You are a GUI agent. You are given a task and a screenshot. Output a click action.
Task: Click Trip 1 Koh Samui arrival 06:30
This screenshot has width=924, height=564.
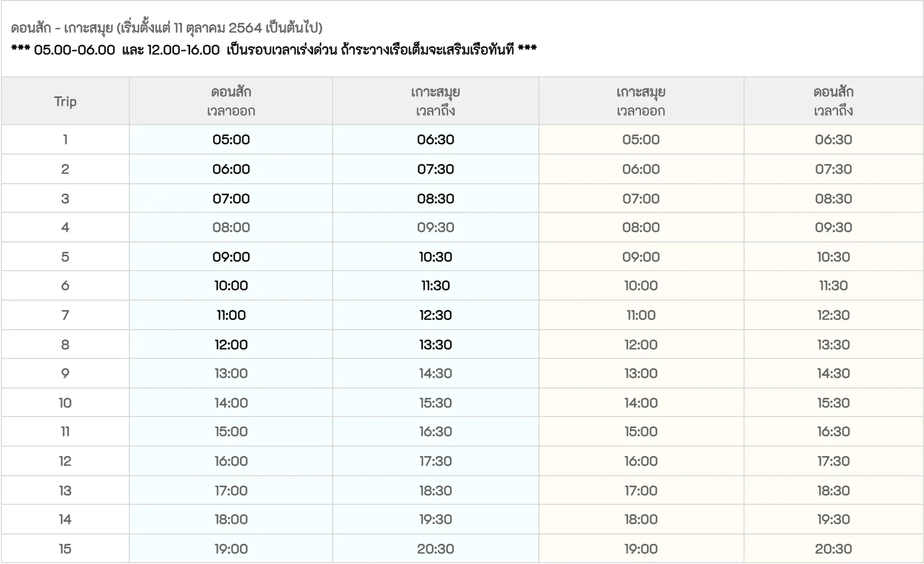click(x=435, y=140)
